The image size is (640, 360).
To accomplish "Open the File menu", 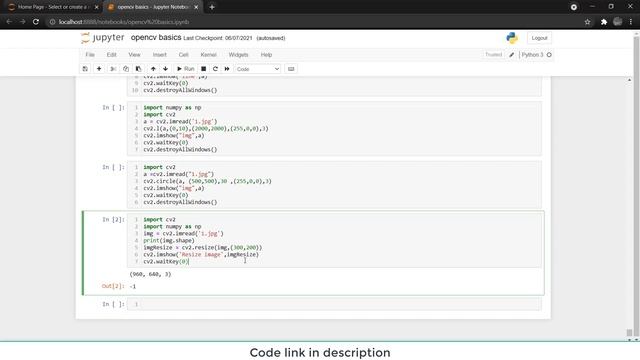I will tap(90, 55).
